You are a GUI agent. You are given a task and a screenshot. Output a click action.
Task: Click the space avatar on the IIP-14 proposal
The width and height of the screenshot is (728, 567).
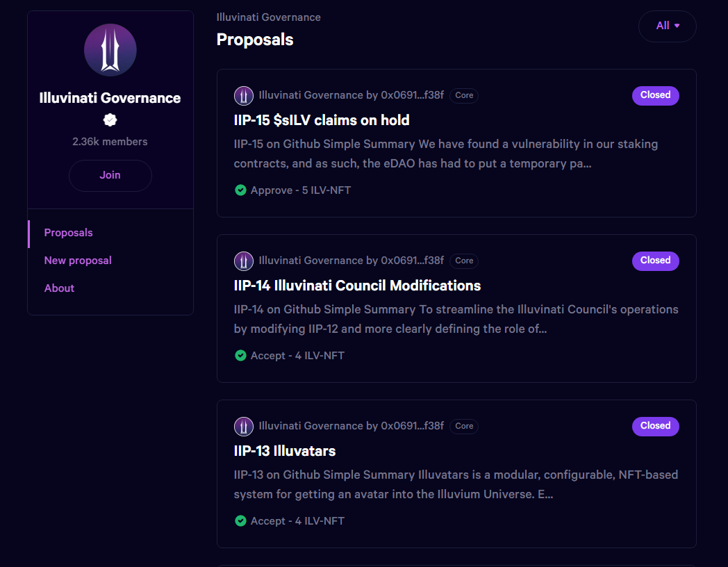(x=244, y=261)
